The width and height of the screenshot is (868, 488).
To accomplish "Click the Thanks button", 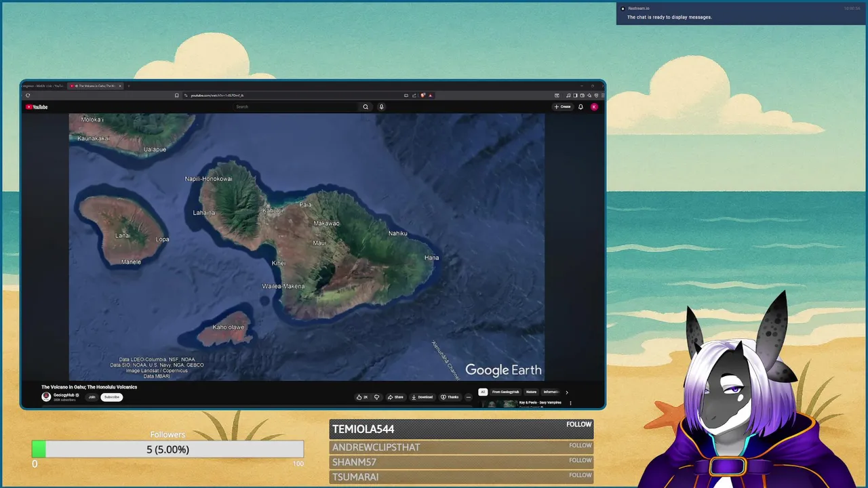I will click(450, 397).
